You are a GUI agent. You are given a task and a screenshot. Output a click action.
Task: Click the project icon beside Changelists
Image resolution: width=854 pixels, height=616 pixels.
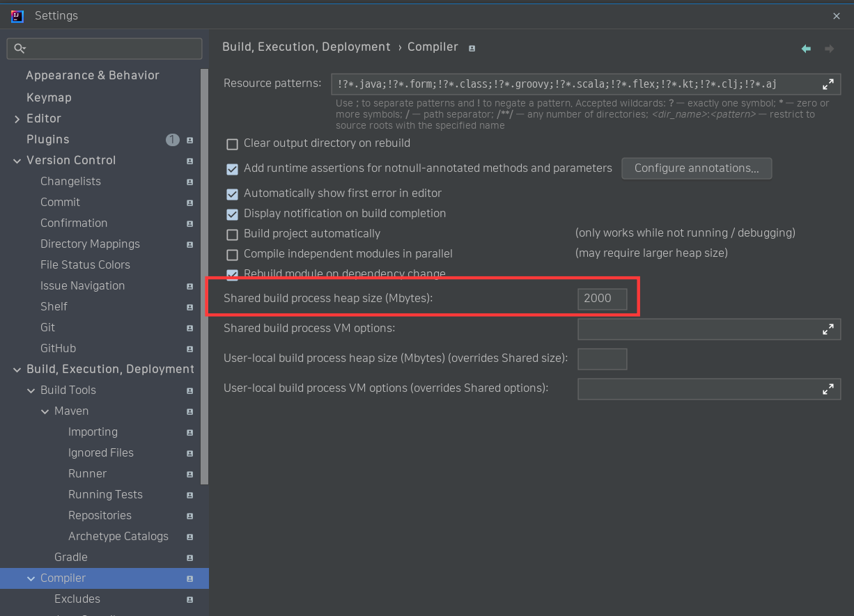tap(190, 182)
